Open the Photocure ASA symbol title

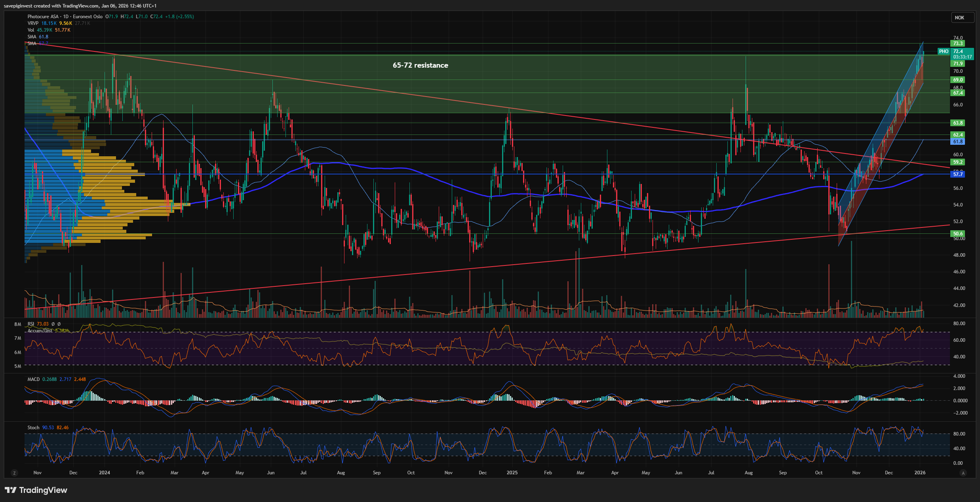coord(43,17)
